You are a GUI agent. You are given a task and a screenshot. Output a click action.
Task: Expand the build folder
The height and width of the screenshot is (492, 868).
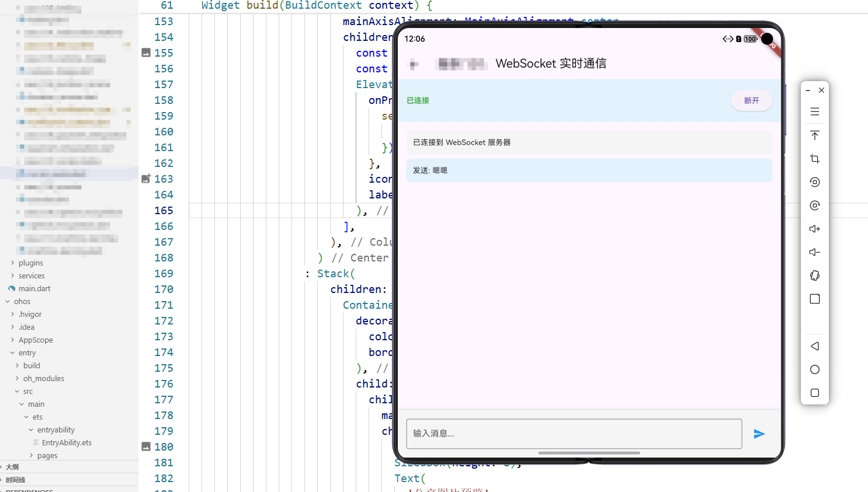(x=32, y=365)
